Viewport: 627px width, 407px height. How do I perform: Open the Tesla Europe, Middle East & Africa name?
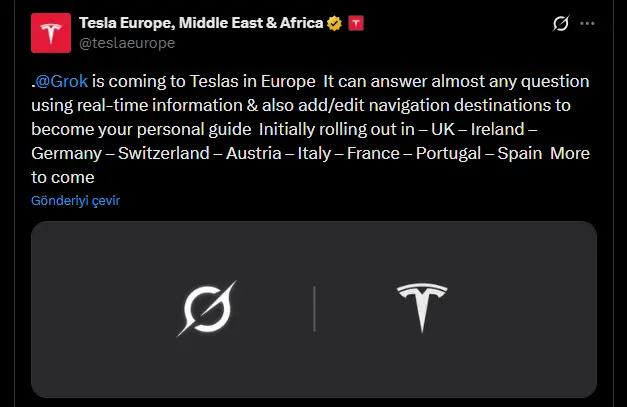pyautogui.click(x=201, y=23)
